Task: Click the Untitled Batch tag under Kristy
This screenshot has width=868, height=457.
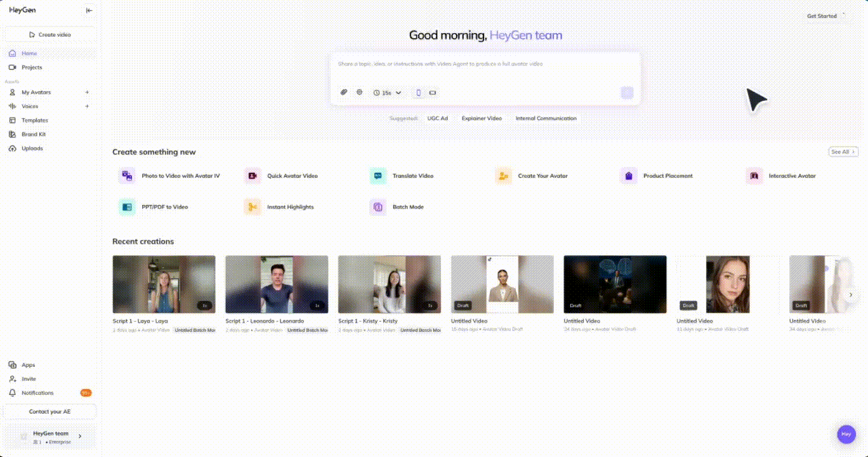Action: 420,330
